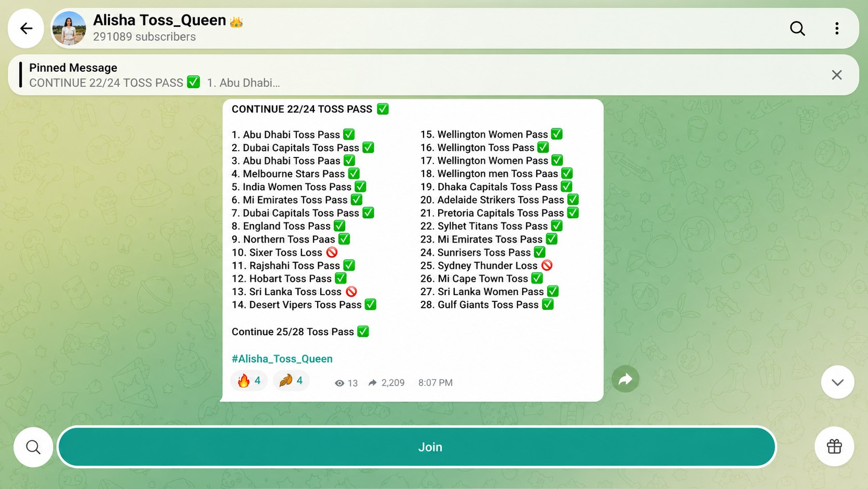Select line 5. India Women Toss Pass
Screen dimensions: 868x489
(299, 187)
